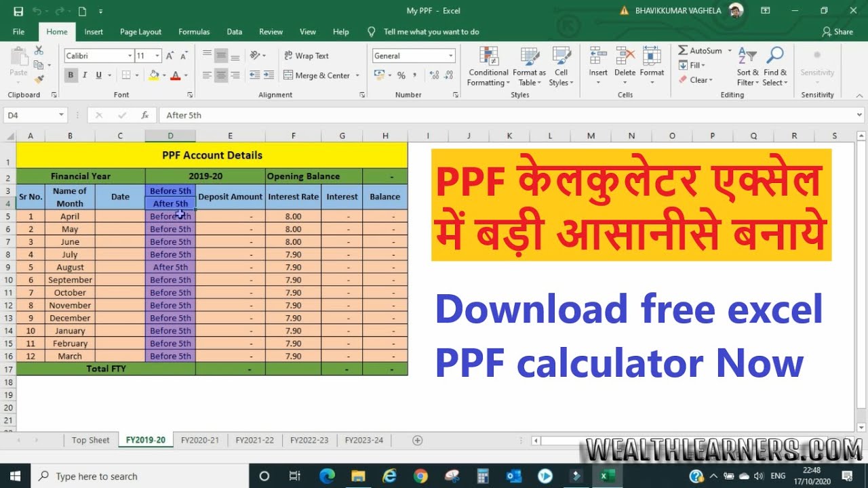
Task: Click Tell me what you want to do
Action: point(431,32)
